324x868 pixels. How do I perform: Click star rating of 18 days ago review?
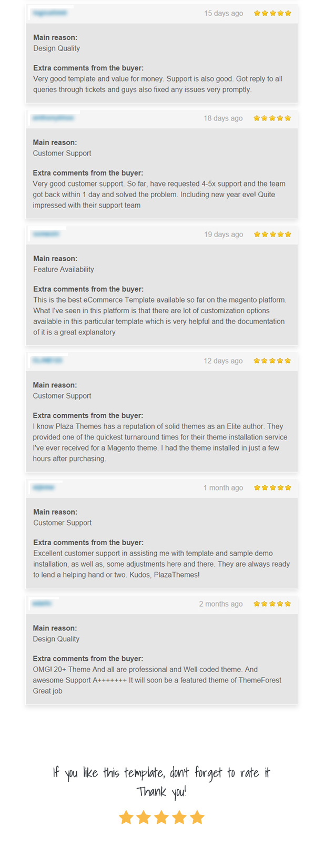coord(272,118)
